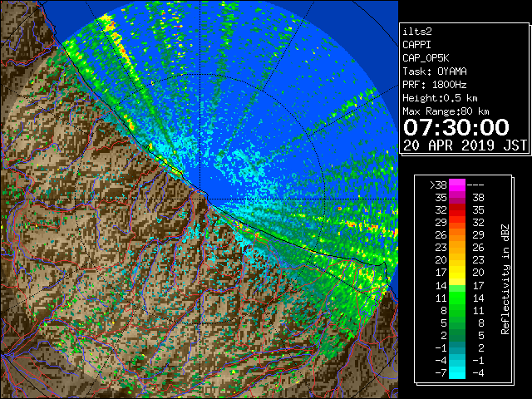Click the 'Reflectivity in dBZ' vertical legend title
532x399 pixels.
[505, 279]
